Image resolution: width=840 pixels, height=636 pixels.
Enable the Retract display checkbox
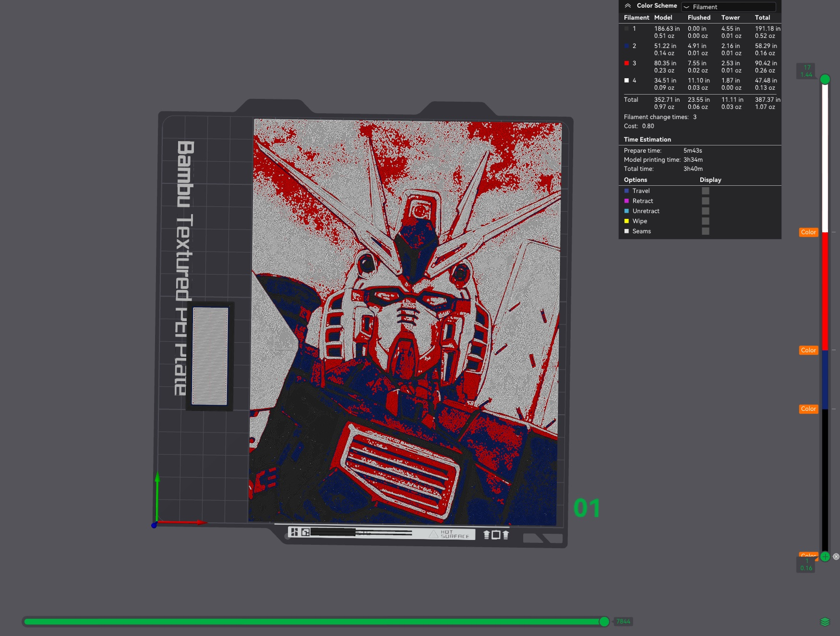click(705, 201)
